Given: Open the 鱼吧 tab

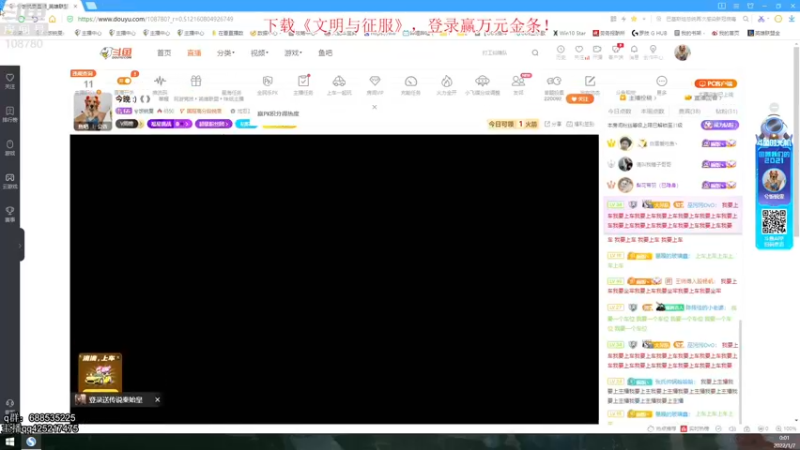Looking at the screenshot, I should [325, 53].
